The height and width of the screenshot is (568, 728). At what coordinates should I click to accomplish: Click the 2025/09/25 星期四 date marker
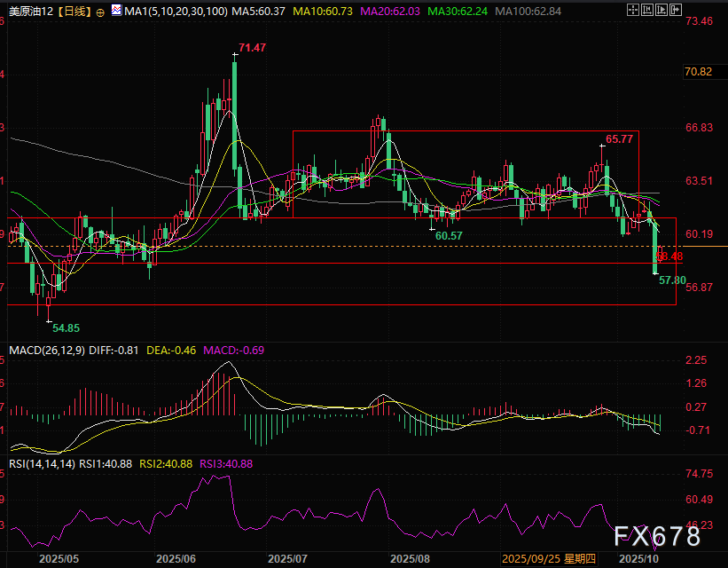(x=547, y=559)
